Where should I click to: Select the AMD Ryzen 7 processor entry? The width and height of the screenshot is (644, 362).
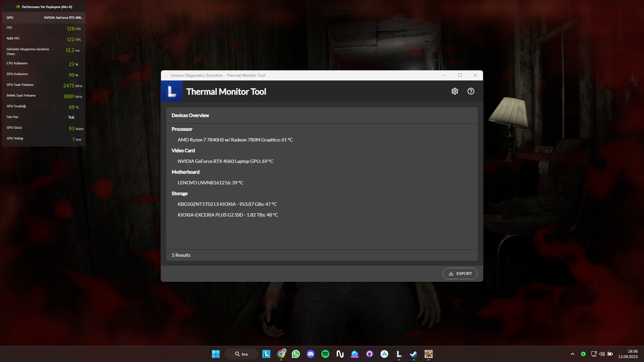tap(235, 140)
